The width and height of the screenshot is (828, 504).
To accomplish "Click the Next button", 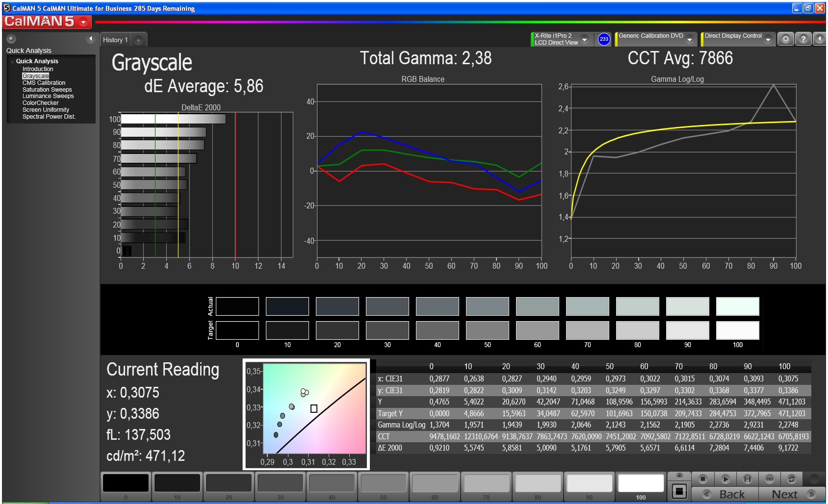I will coord(792,494).
